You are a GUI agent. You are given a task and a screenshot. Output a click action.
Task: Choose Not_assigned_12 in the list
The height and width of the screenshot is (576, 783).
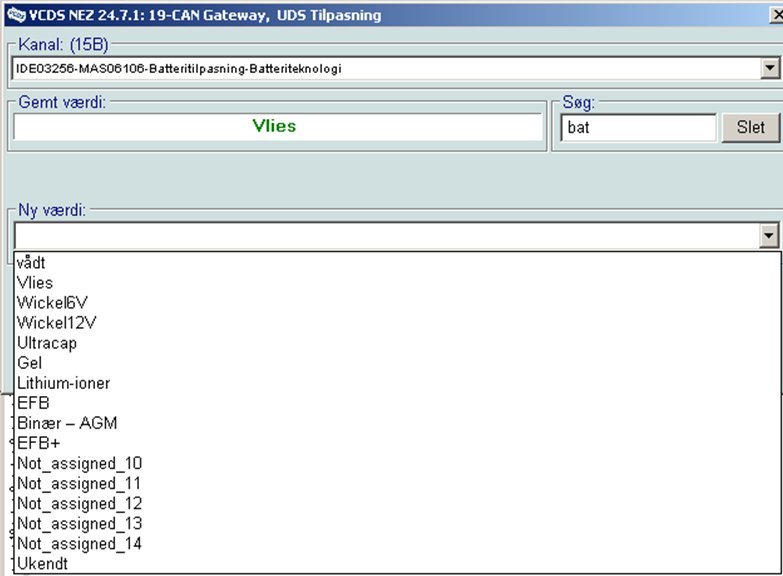pos(79,503)
